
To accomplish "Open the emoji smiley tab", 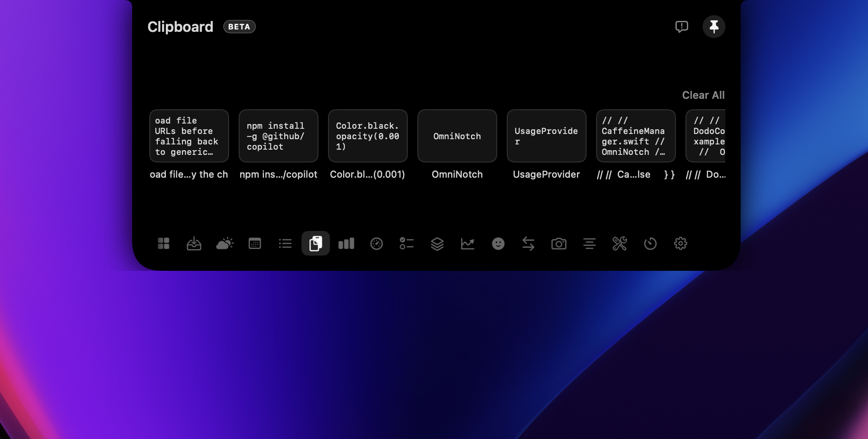I will (x=498, y=244).
